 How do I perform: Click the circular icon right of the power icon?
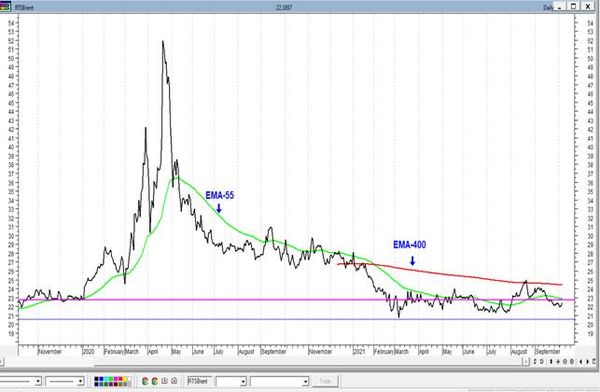click(x=174, y=381)
